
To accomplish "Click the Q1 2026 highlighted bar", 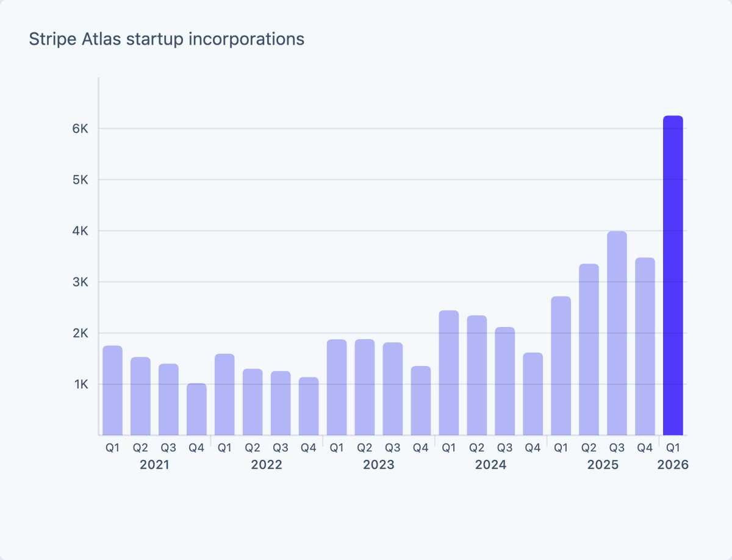I will coord(673,275).
